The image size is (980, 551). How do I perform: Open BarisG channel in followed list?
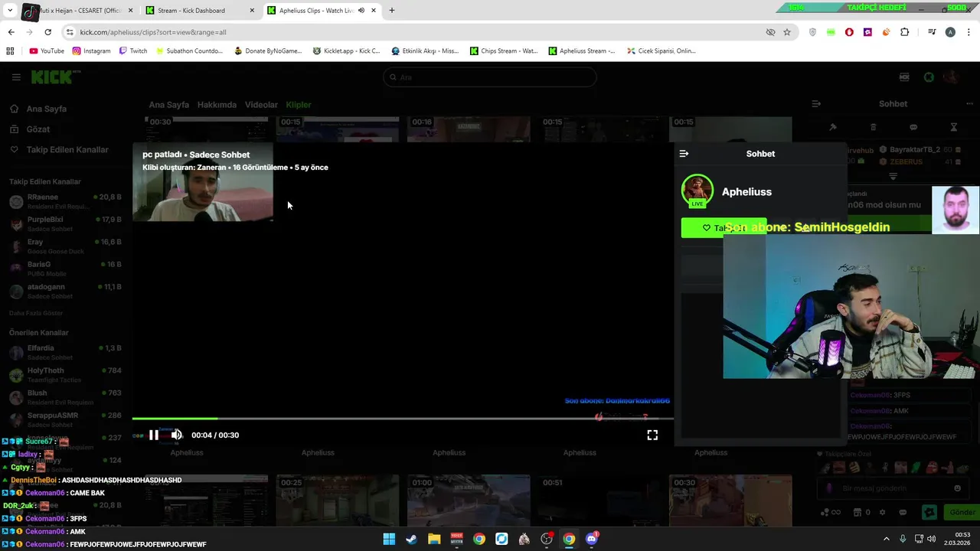click(66, 269)
